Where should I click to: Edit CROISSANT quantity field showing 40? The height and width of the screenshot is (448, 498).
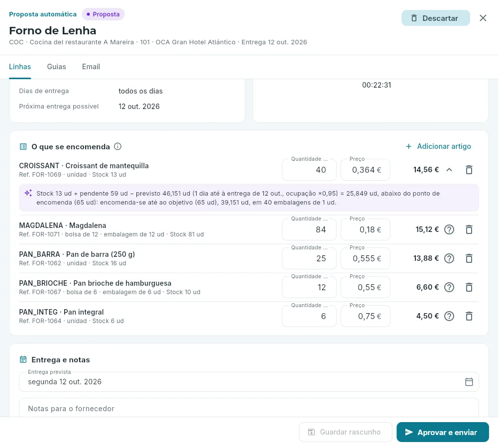tap(309, 170)
